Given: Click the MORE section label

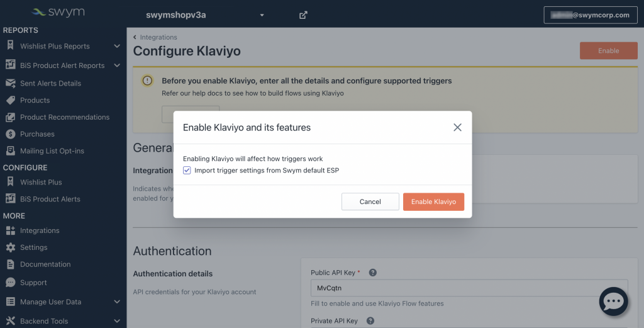Looking at the screenshot, I should (x=14, y=216).
